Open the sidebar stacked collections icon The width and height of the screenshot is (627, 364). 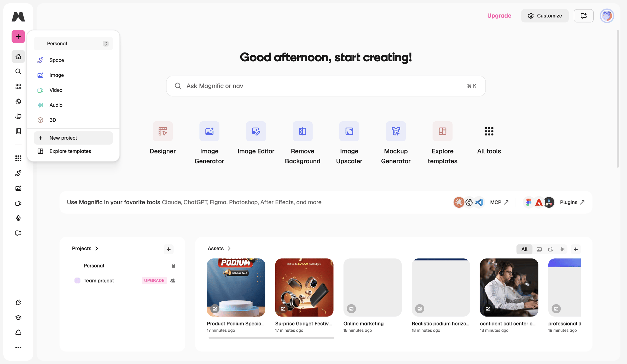click(x=18, y=116)
